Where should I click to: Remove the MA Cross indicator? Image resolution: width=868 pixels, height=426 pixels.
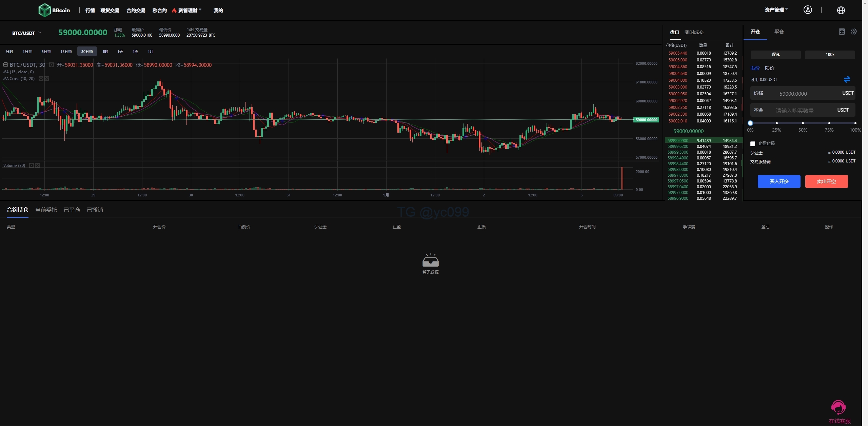[47, 79]
